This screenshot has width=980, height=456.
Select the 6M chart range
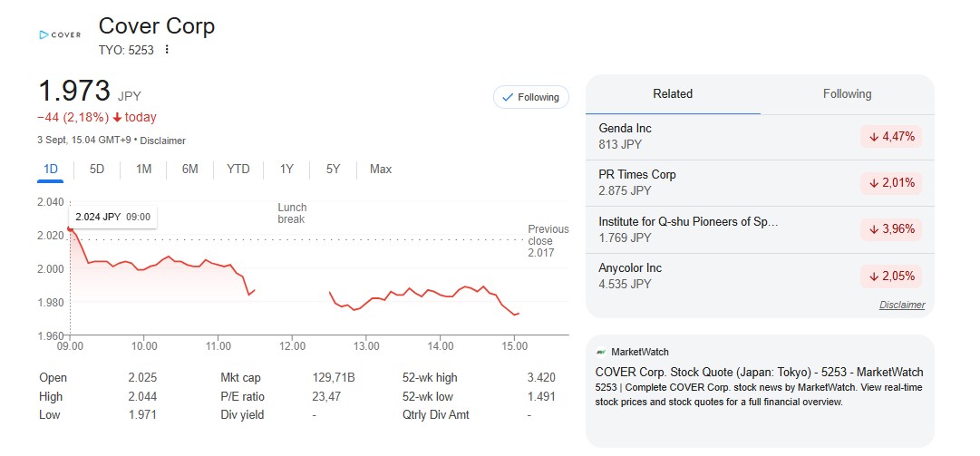click(189, 169)
